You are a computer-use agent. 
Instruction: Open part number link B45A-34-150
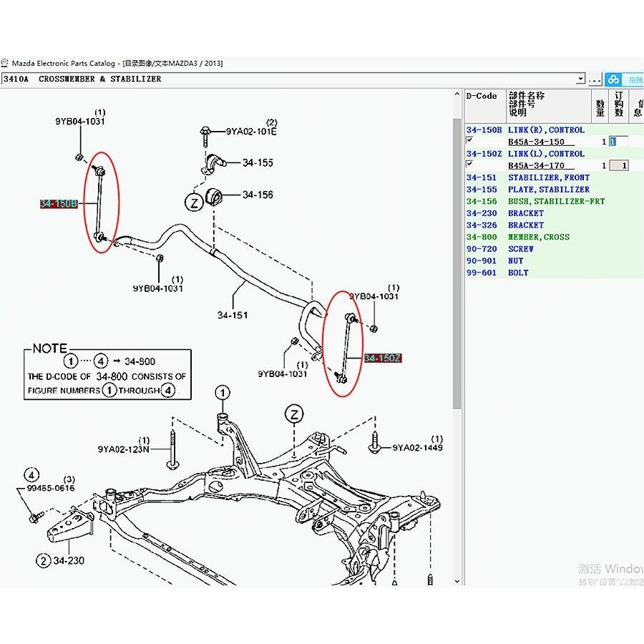(536, 142)
